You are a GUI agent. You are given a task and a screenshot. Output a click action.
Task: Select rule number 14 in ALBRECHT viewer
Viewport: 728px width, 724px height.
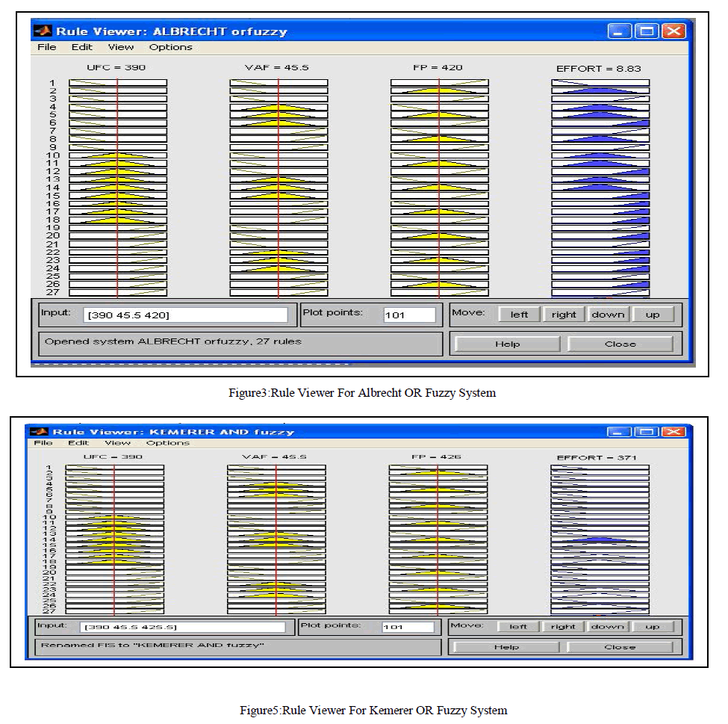coord(52,188)
